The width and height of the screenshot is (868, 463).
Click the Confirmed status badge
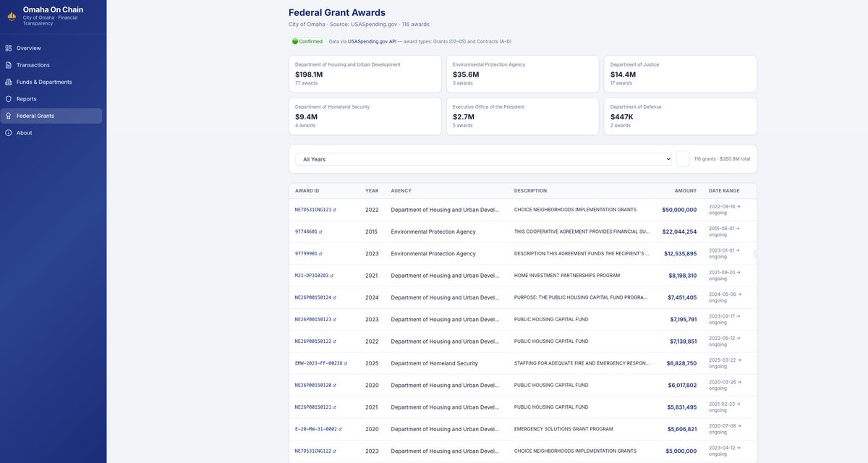(307, 41)
